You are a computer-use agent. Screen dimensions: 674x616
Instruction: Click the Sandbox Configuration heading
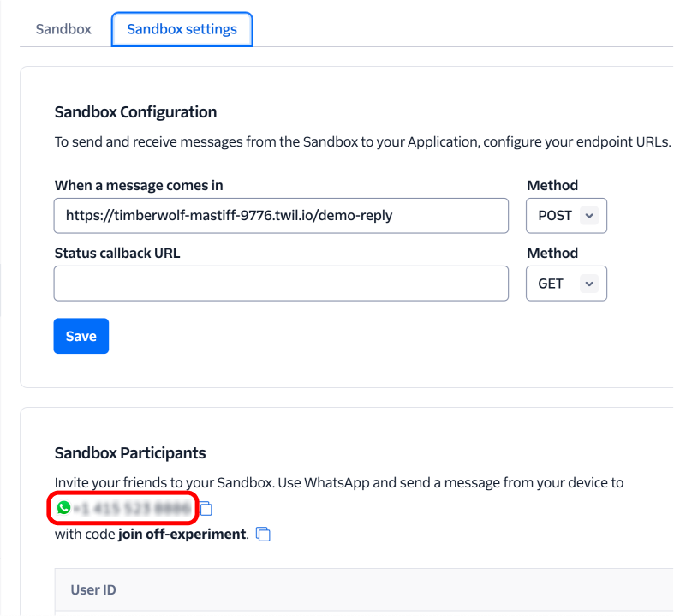pos(135,112)
